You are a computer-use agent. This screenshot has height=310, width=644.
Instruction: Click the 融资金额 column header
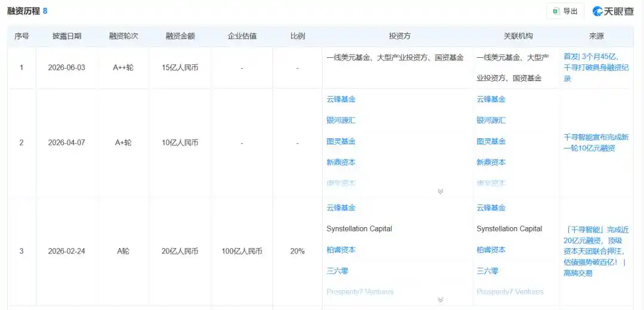click(x=180, y=36)
